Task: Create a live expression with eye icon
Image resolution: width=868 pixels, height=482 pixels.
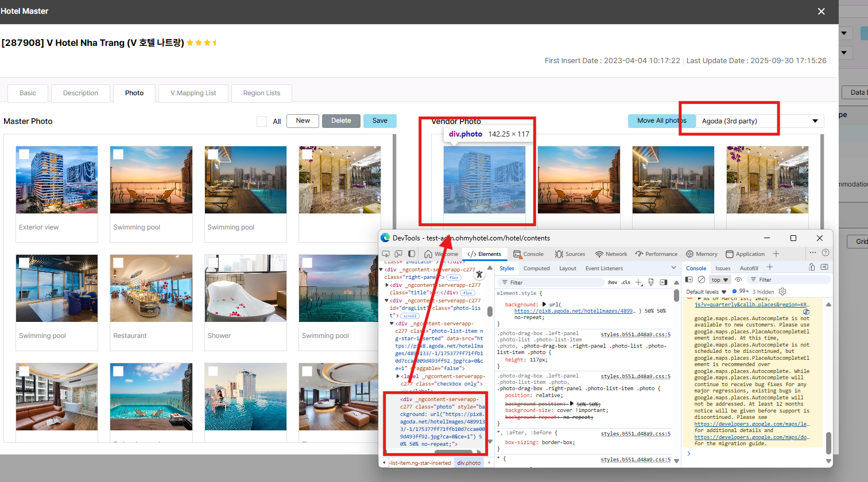Action: (738, 280)
